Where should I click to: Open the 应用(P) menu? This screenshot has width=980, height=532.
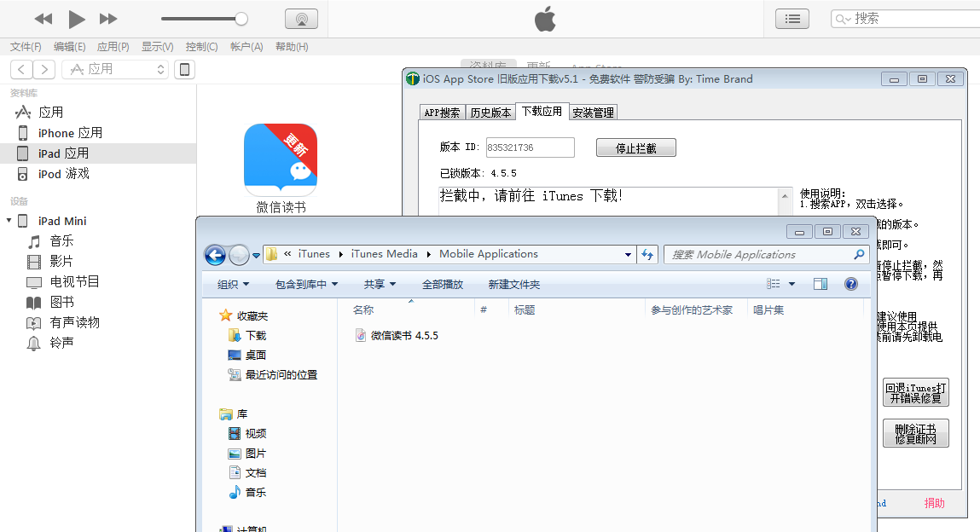coord(113,47)
